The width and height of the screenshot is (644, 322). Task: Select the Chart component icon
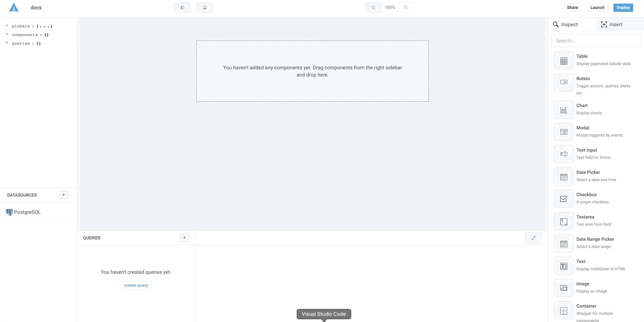[563, 110]
